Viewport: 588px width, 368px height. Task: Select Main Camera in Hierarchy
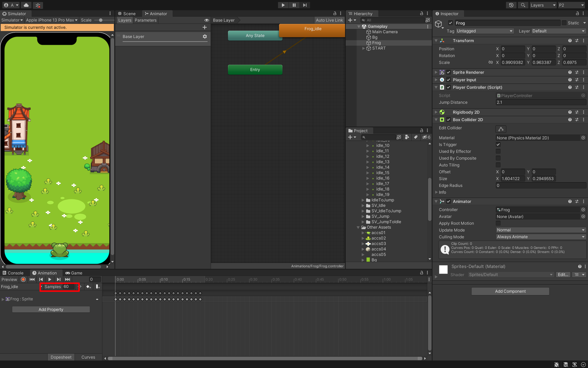pos(385,32)
